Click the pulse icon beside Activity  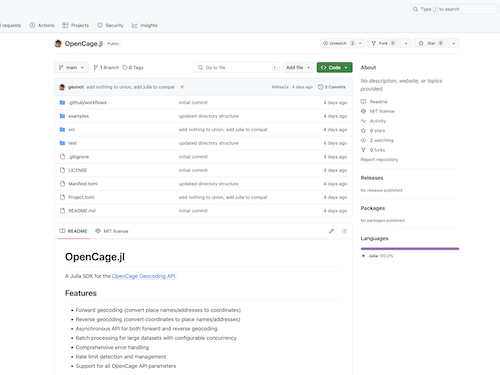pyautogui.click(x=364, y=121)
